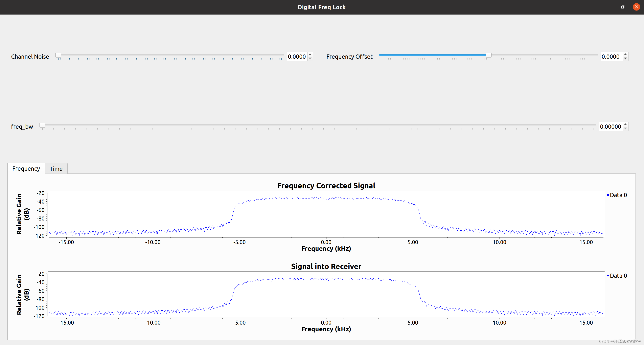Toggle Data 0 legend in Frequency Corrected Signal

click(x=618, y=195)
